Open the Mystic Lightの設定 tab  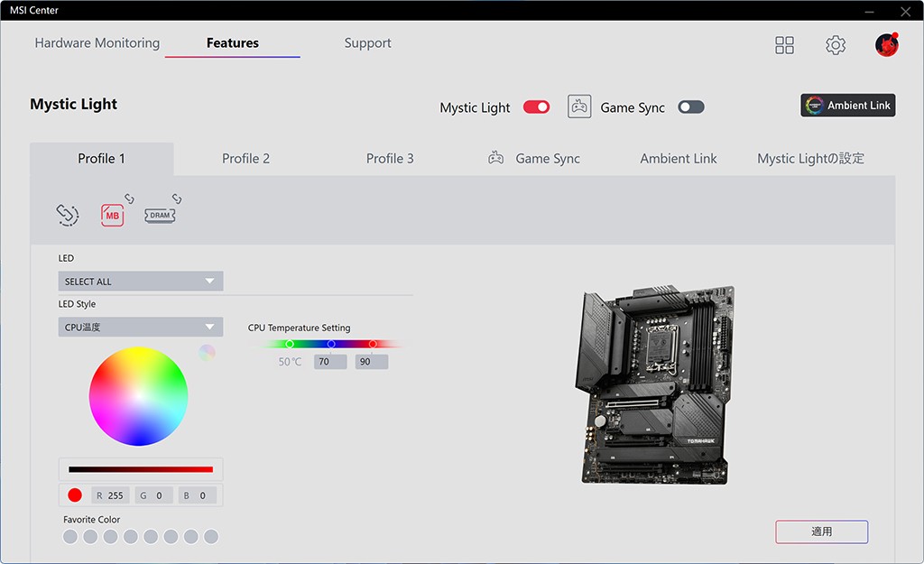point(810,159)
